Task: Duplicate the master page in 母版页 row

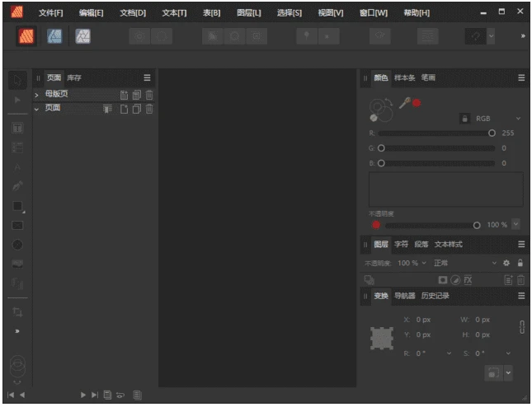Action: tap(137, 95)
